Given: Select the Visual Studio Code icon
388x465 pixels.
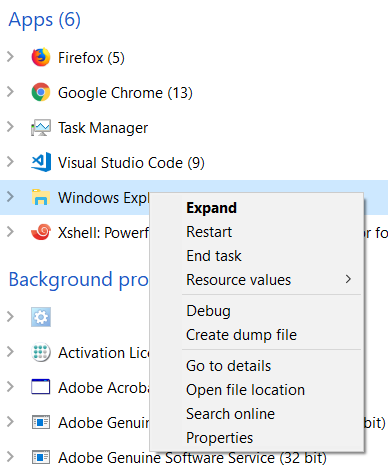Looking at the screenshot, I should tap(41, 162).
